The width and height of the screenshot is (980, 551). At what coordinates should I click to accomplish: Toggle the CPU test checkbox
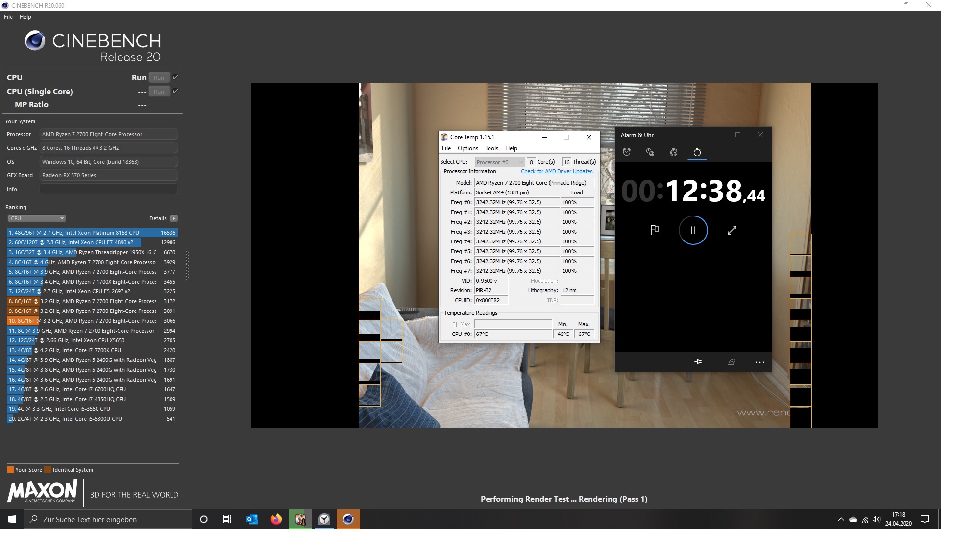[175, 77]
